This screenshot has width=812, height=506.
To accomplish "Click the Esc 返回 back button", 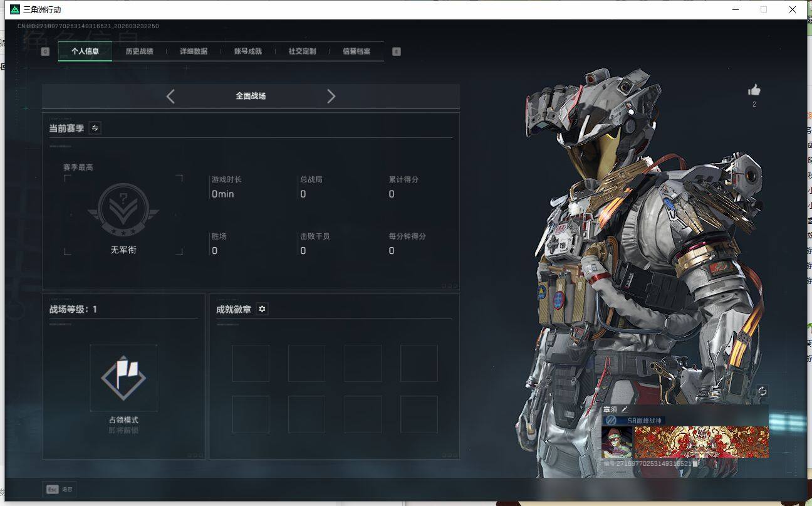I will [x=60, y=489].
